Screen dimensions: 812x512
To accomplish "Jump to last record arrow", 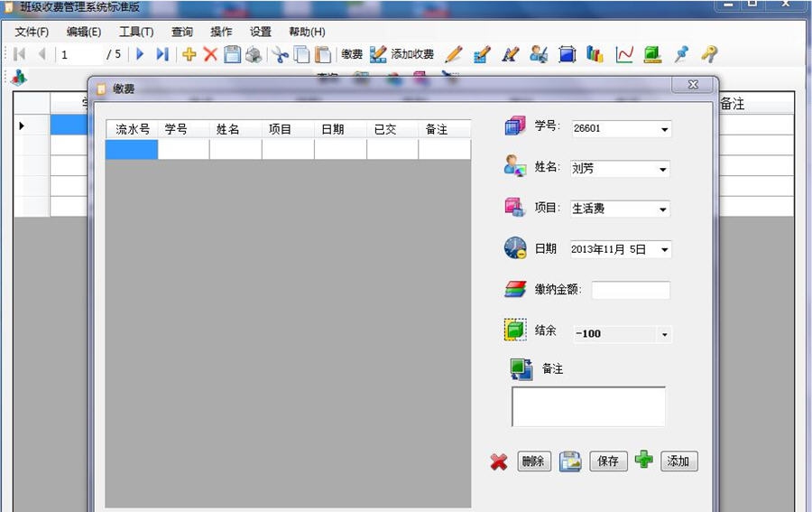I will pos(162,54).
